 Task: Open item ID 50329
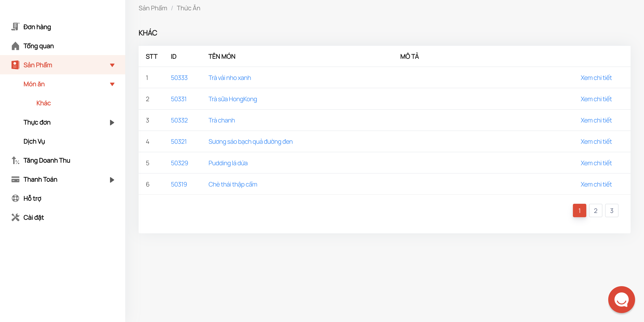(x=179, y=163)
